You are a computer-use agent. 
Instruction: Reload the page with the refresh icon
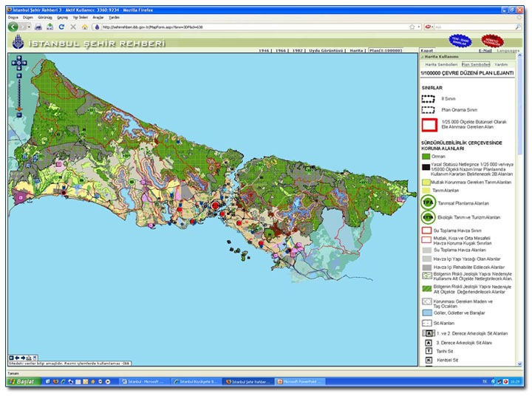pos(61,27)
